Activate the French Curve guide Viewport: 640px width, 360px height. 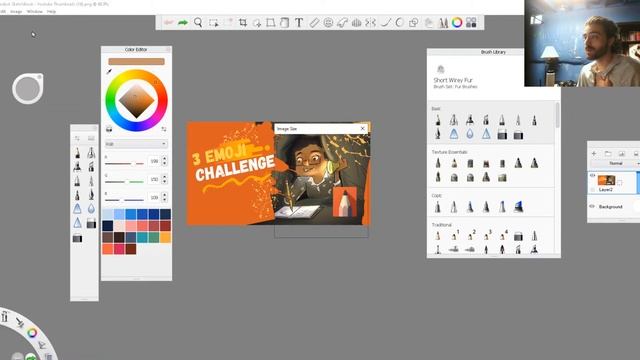[342, 23]
